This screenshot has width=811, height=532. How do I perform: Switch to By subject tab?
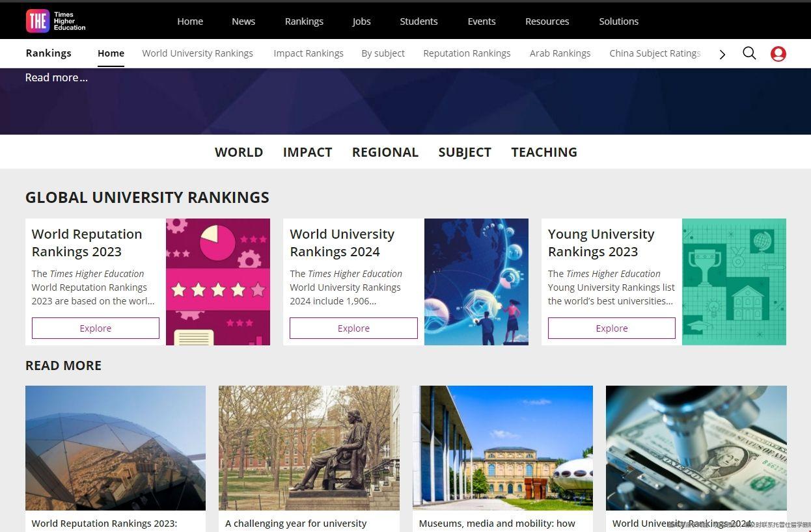click(x=383, y=53)
